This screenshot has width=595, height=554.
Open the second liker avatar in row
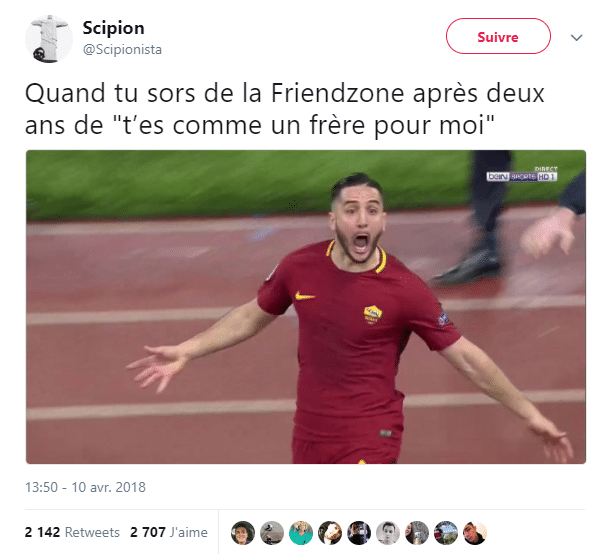[272, 533]
